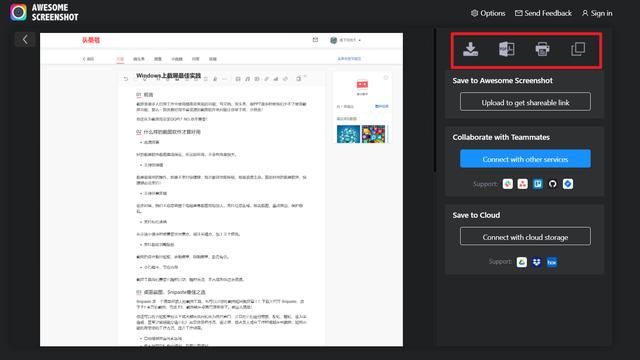The image size is (640, 360).
Task: Click the Asana support icon
Action: pos(522,184)
